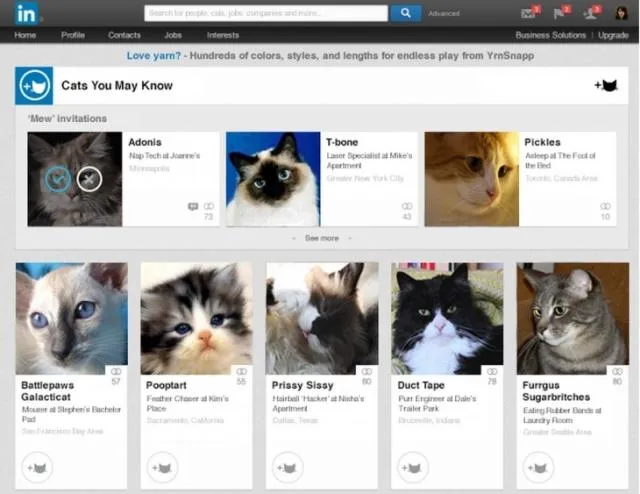Image resolution: width=640 pixels, height=494 pixels.
Task: Click the blue search magnifier button
Action: pos(405,13)
